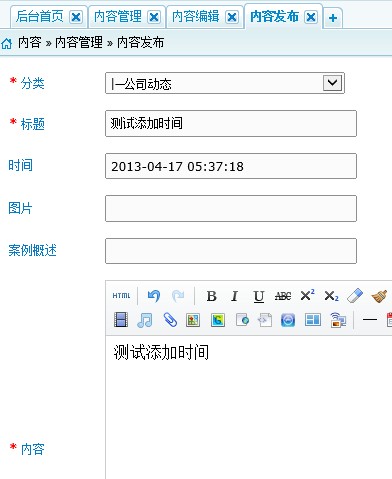Click the 标题 title input field

(x=231, y=123)
